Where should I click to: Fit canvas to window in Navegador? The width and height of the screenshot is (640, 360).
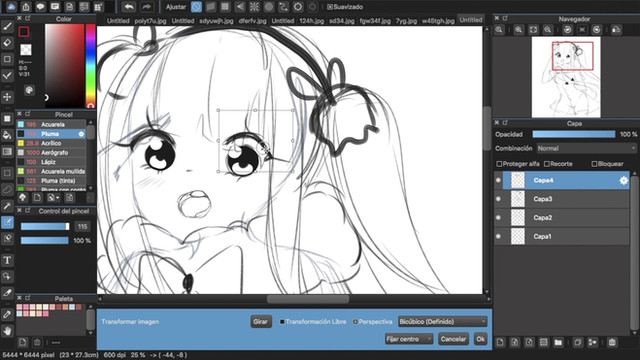click(533, 30)
